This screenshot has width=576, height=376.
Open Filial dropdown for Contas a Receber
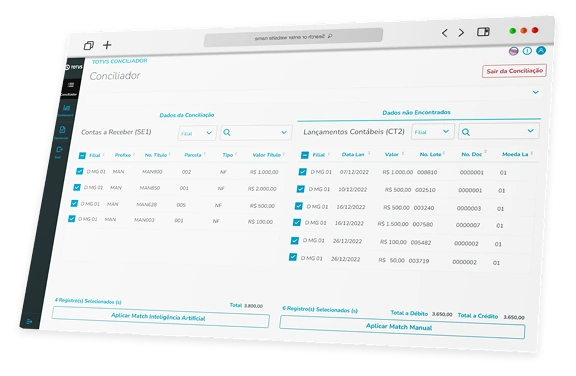click(x=197, y=133)
